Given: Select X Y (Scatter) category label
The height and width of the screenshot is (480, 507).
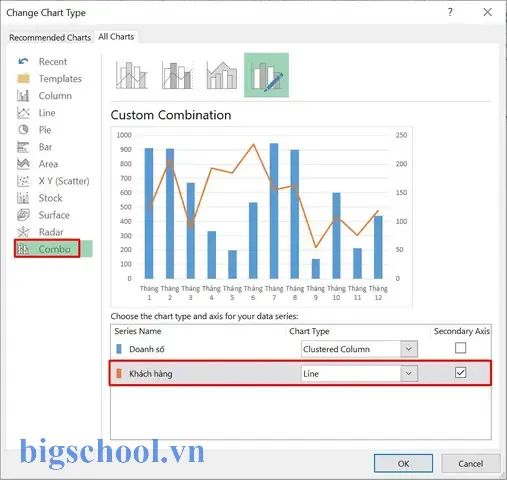Looking at the screenshot, I should coord(64,181).
